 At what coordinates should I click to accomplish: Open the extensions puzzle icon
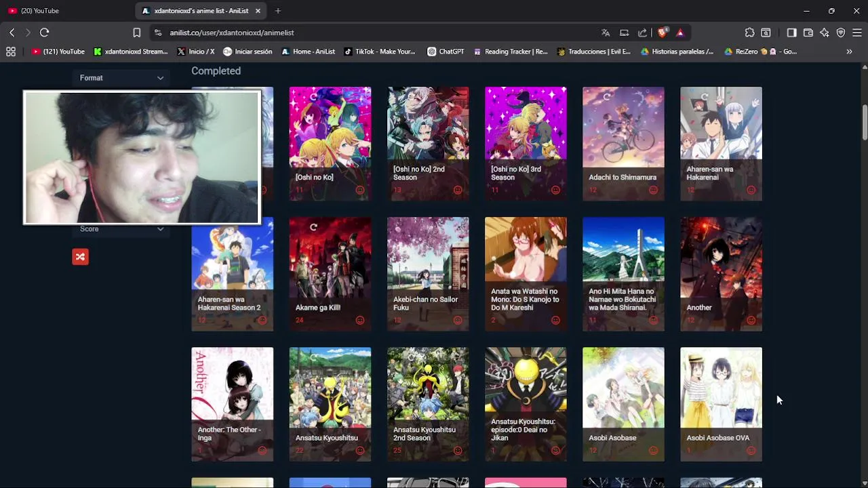click(x=749, y=33)
